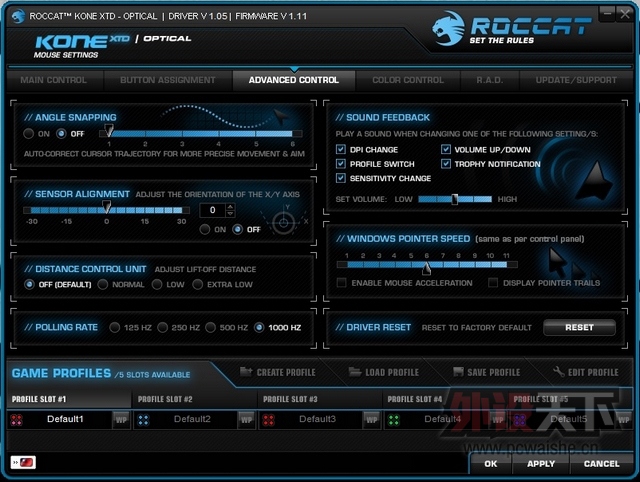
Task: Switch to Button Assignment tab
Action: (168, 80)
